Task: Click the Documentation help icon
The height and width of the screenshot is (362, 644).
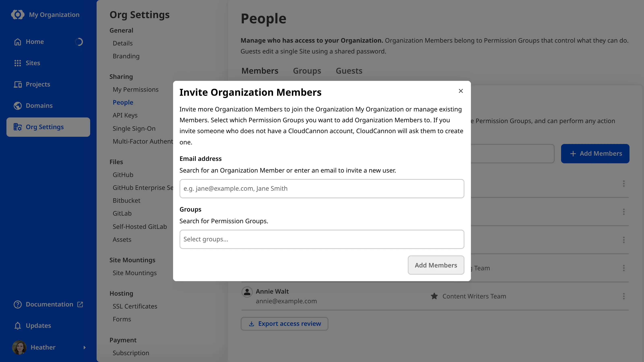Action: (x=18, y=304)
